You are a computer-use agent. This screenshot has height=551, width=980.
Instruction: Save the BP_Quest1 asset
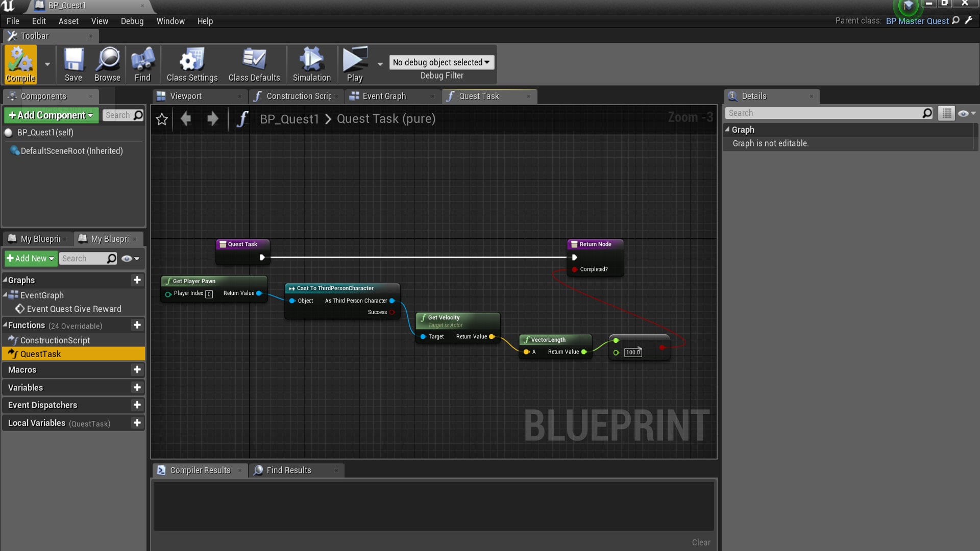pyautogui.click(x=73, y=64)
